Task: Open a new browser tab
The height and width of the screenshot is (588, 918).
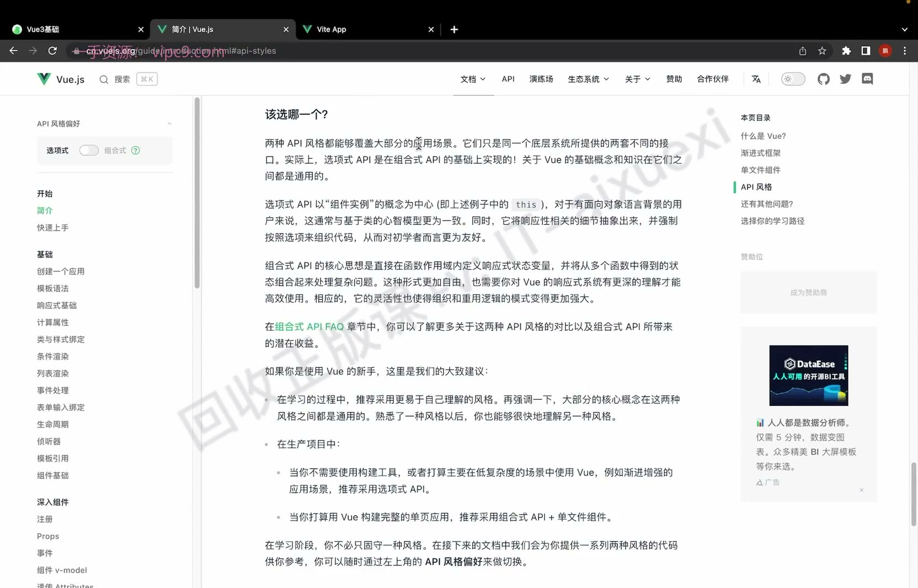Action: tap(454, 29)
